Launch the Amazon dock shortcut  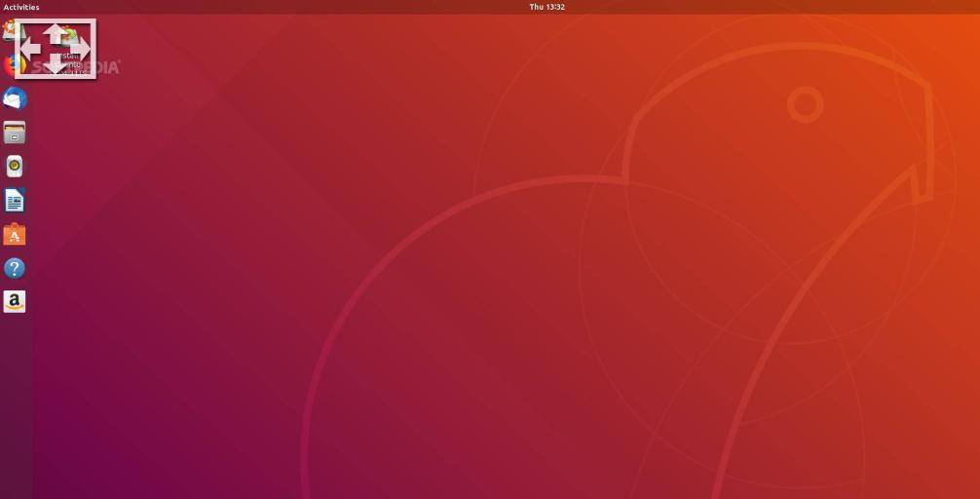tap(15, 301)
